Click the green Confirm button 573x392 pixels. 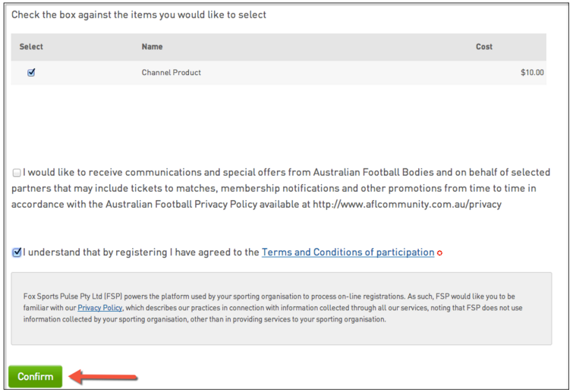click(x=36, y=376)
